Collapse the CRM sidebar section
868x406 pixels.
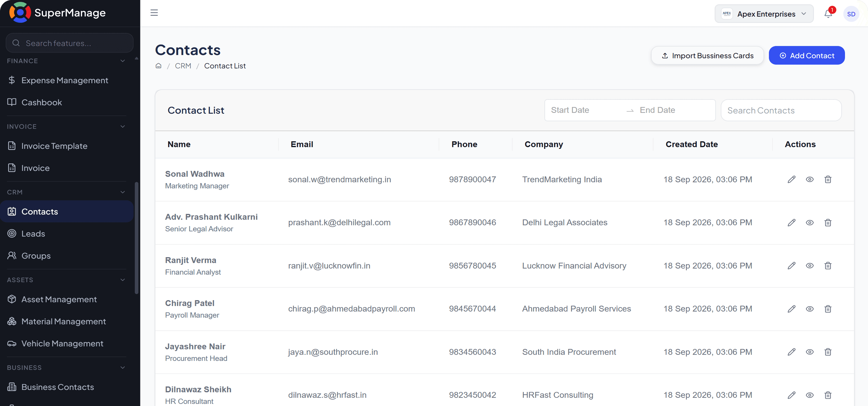tap(123, 192)
